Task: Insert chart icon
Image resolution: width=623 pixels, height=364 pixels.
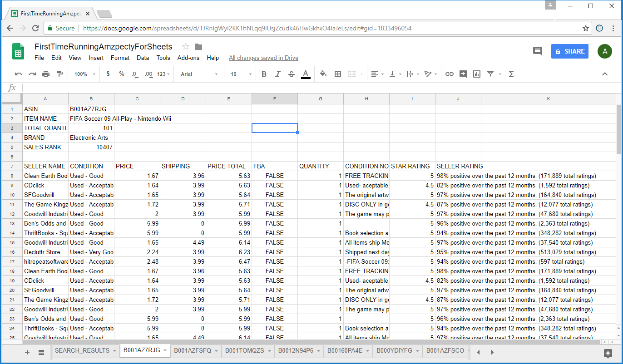Action: click(477, 74)
